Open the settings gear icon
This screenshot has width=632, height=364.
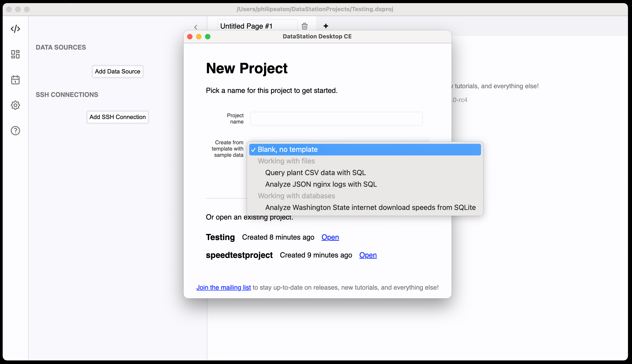15,105
